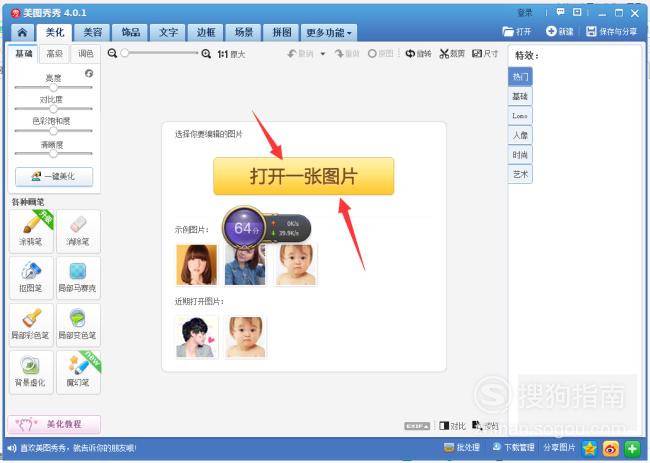650x463 pixels.
Task: Select the 艺术 art effects category
Action: pos(520,174)
